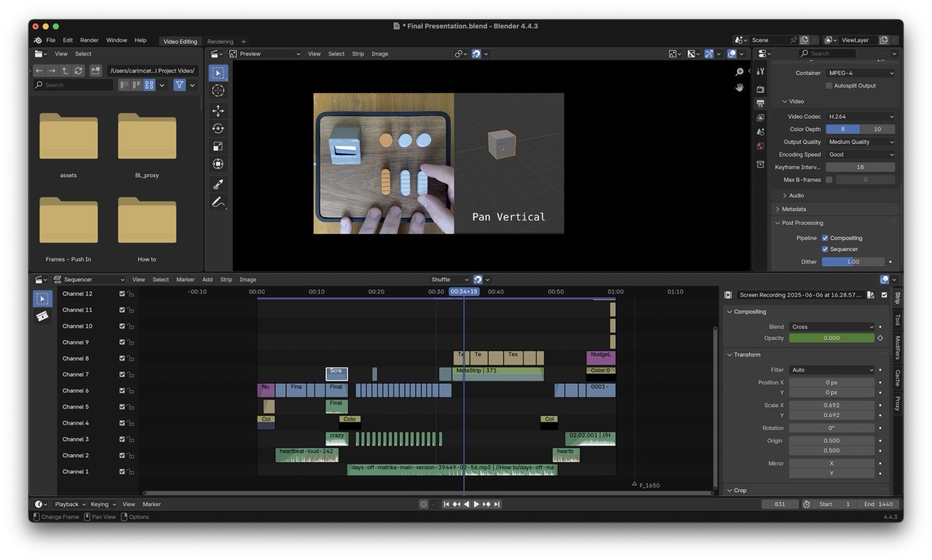Select the Rotate tool in preview toolbar
The image size is (932, 560).
[x=218, y=128]
